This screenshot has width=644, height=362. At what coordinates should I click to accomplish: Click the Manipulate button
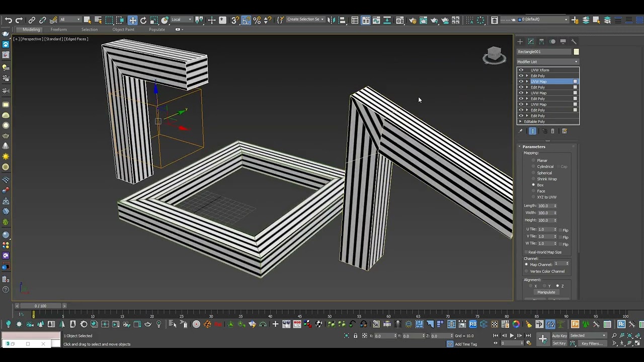(x=546, y=292)
